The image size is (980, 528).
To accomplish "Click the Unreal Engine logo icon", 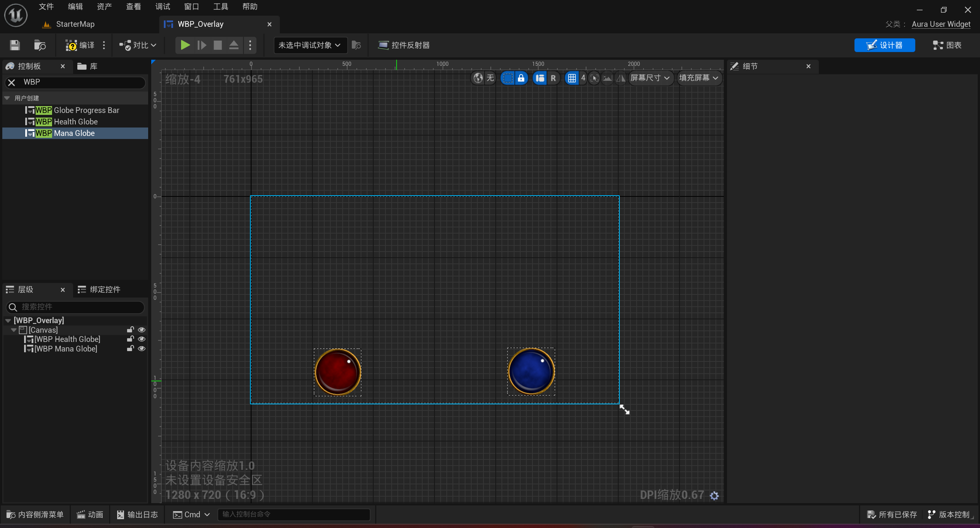I will point(16,15).
